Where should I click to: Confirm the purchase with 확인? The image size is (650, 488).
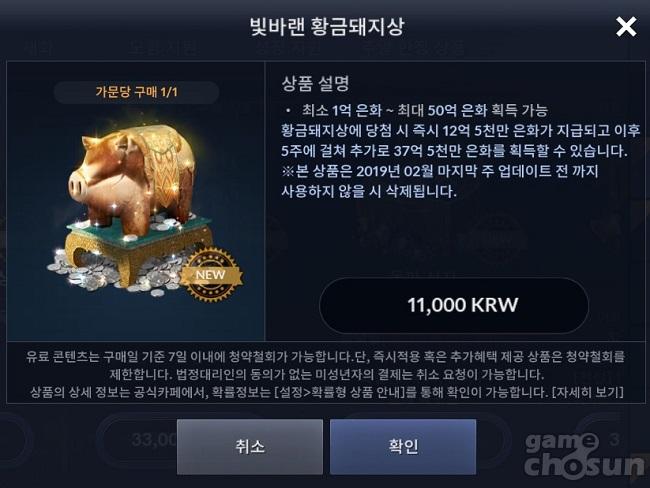[403, 447]
